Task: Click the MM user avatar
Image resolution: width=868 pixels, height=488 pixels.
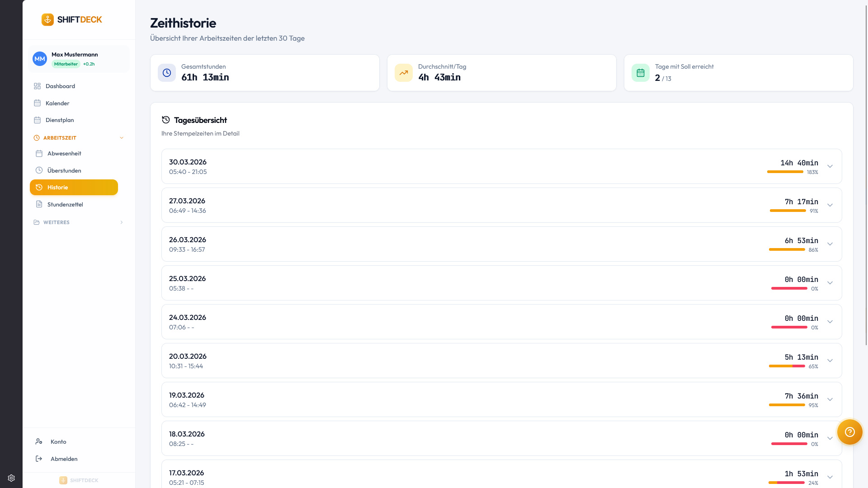Action: click(40, 59)
